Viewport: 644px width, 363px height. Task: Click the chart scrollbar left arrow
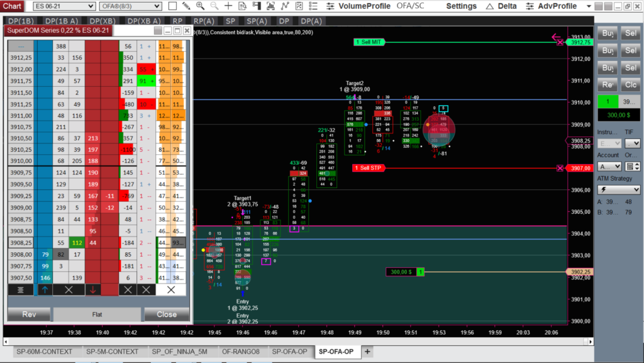(x=6, y=342)
